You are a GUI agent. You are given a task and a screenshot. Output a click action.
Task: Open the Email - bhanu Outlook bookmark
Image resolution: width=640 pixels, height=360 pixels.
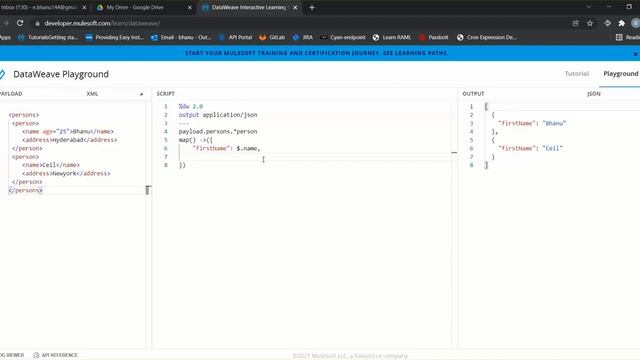pyautogui.click(x=181, y=37)
